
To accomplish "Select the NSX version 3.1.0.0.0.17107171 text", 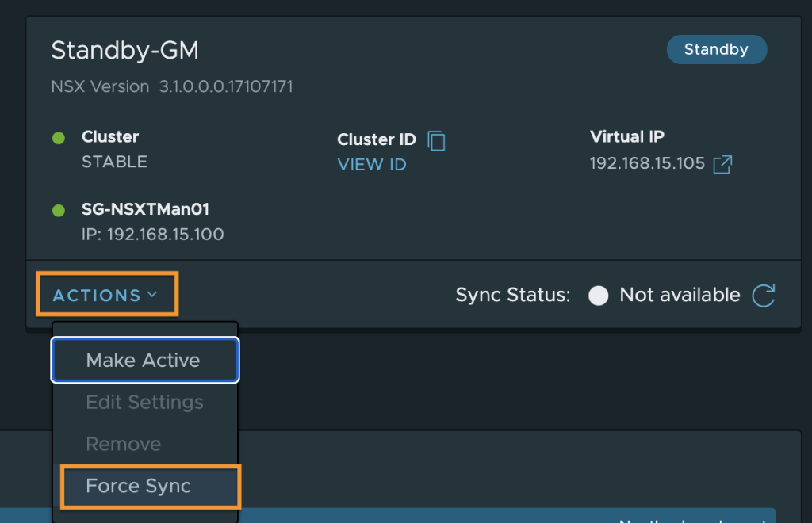I will click(226, 86).
